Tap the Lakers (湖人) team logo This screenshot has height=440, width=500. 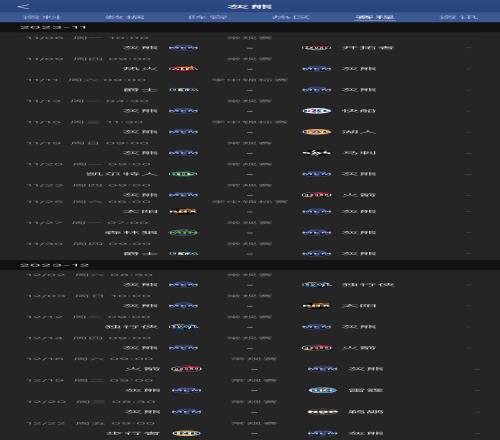316,132
